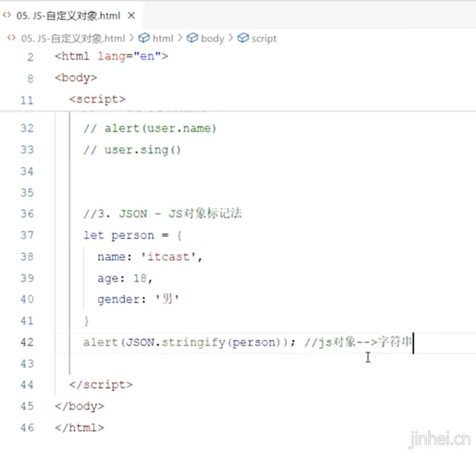Click sticky line <html lang="en">
The height and width of the screenshot is (453, 476).
click(112, 57)
